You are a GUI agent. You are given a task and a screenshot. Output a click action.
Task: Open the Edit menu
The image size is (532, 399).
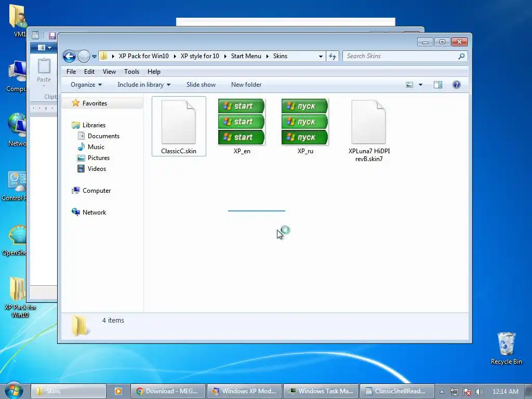point(89,72)
